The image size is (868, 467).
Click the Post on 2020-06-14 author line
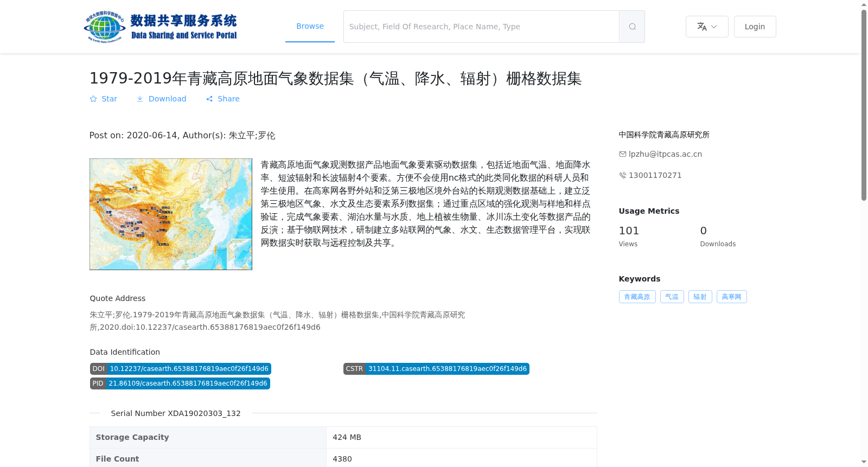click(x=182, y=136)
